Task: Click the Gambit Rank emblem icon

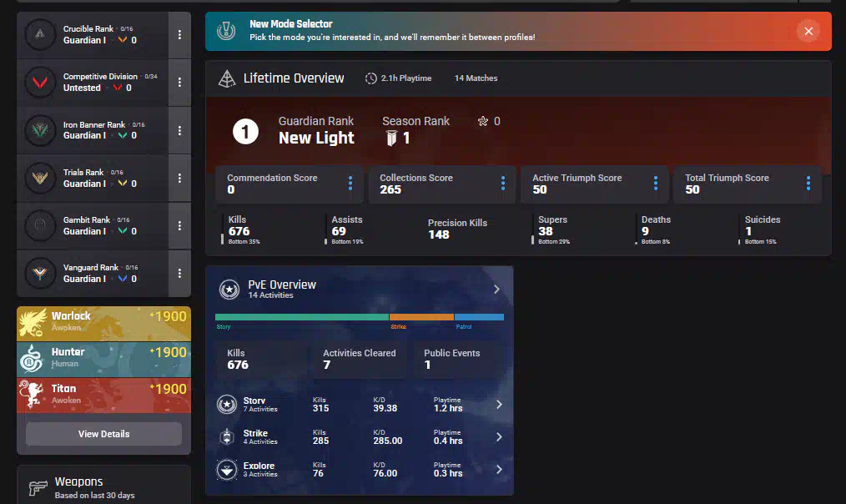Action: coord(39,225)
